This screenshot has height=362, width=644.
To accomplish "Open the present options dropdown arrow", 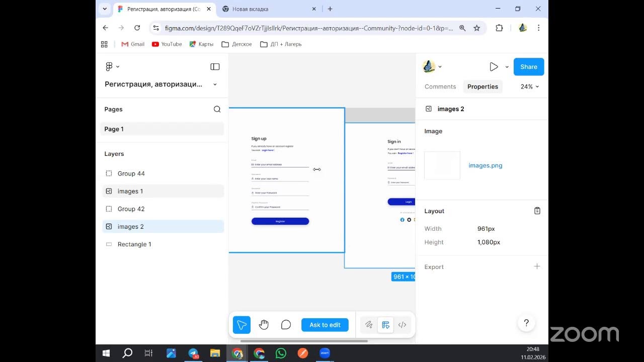I will point(507,67).
